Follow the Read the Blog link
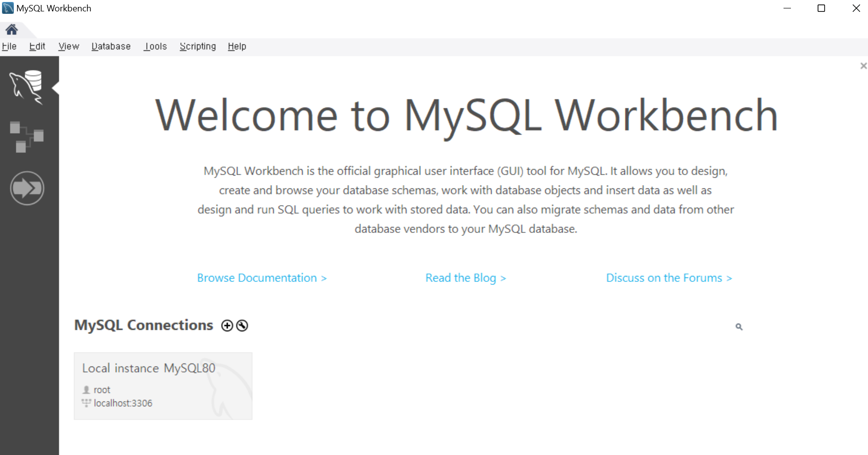868x455 pixels. (x=465, y=277)
